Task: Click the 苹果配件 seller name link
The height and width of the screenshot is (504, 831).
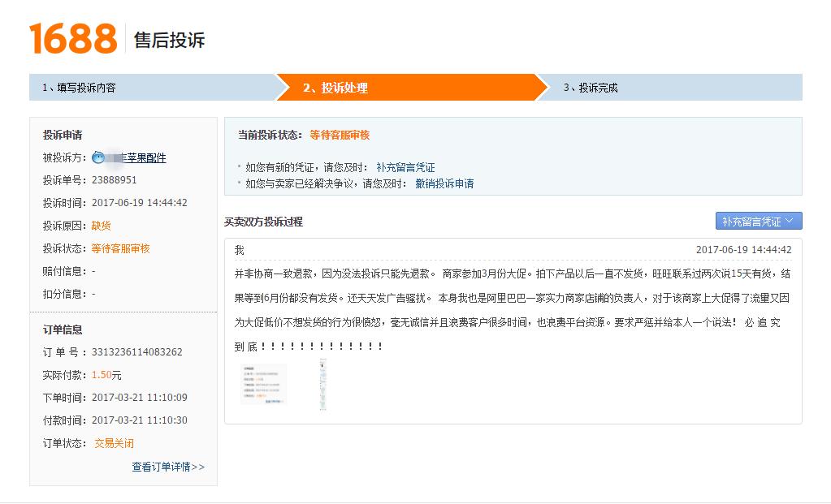Action: [146, 157]
